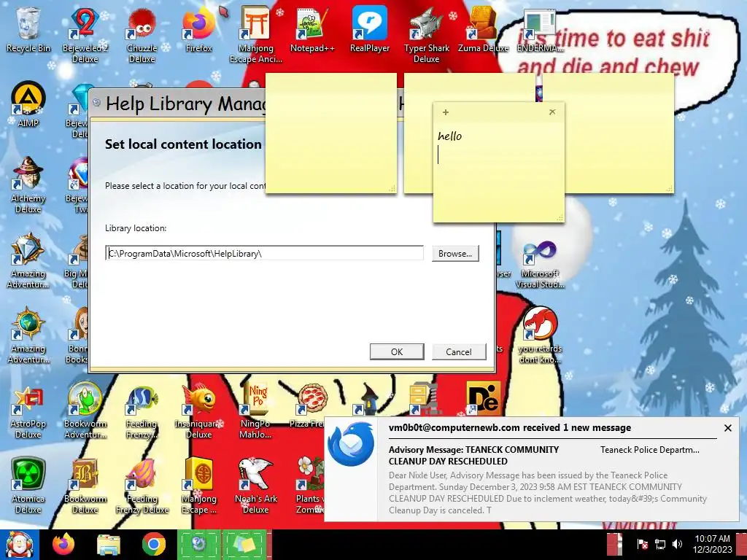Screen dimensions: 747x560
Task: Select the Bookworm Adventur... desktop shortcut
Action: [x=85, y=411]
